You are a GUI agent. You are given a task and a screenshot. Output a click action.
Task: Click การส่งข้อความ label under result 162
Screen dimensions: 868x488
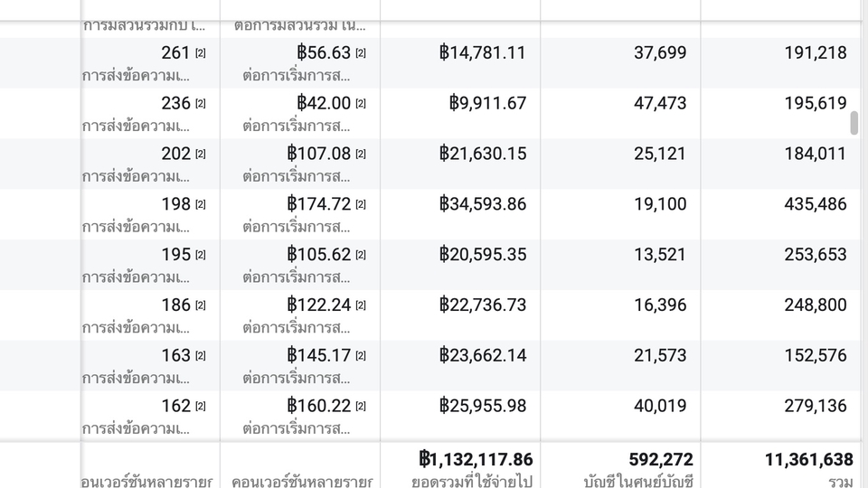pyautogui.click(x=137, y=428)
